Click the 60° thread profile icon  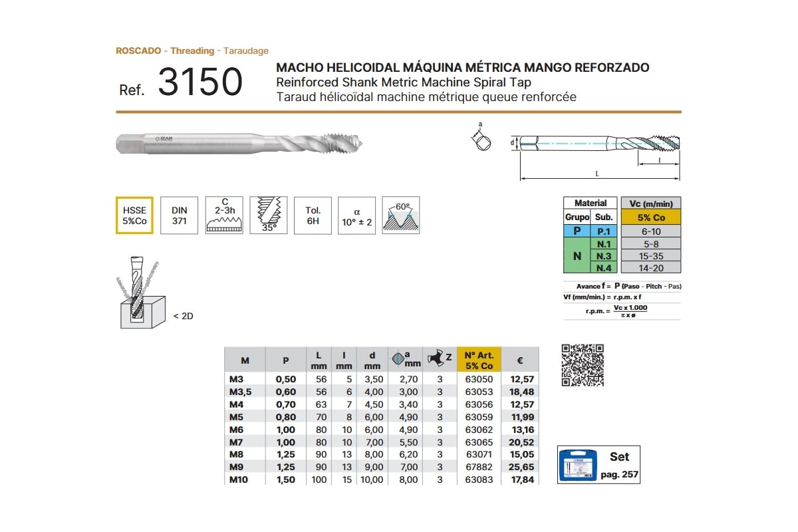[401, 215]
